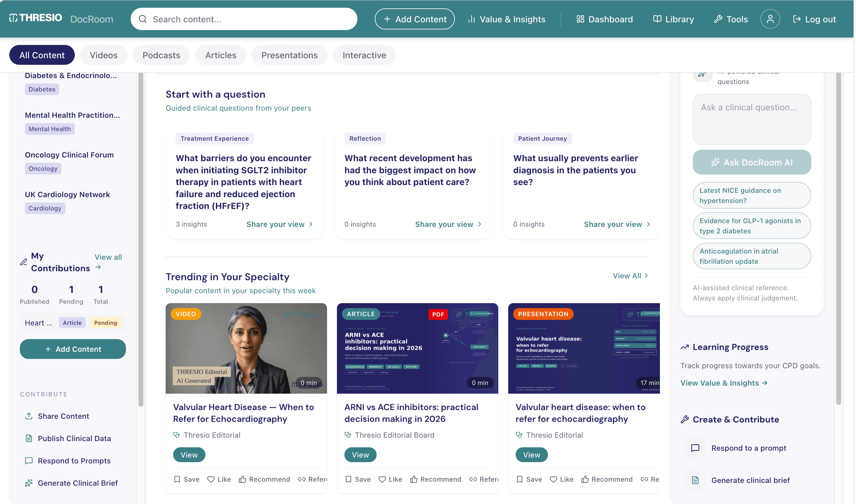
Task: Refer the ARNI vs ACE inhibitors article
Action: coord(484,479)
